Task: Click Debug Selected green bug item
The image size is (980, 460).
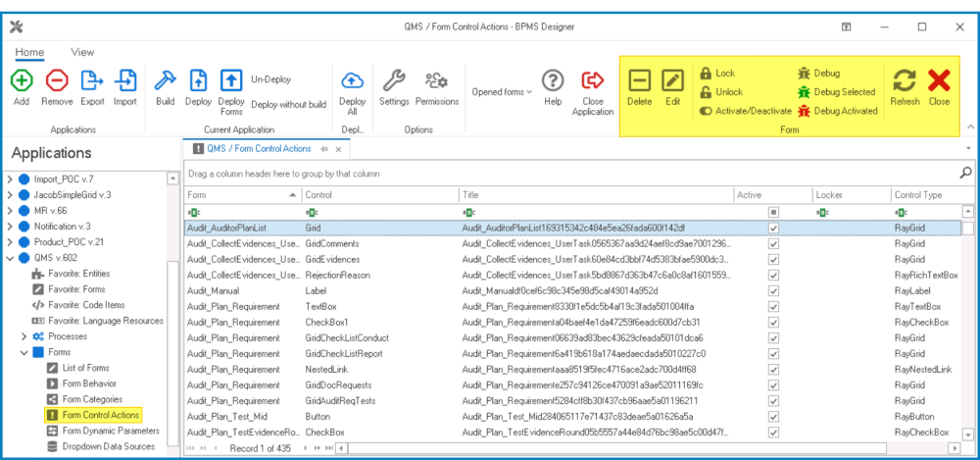Action: coord(837,92)
